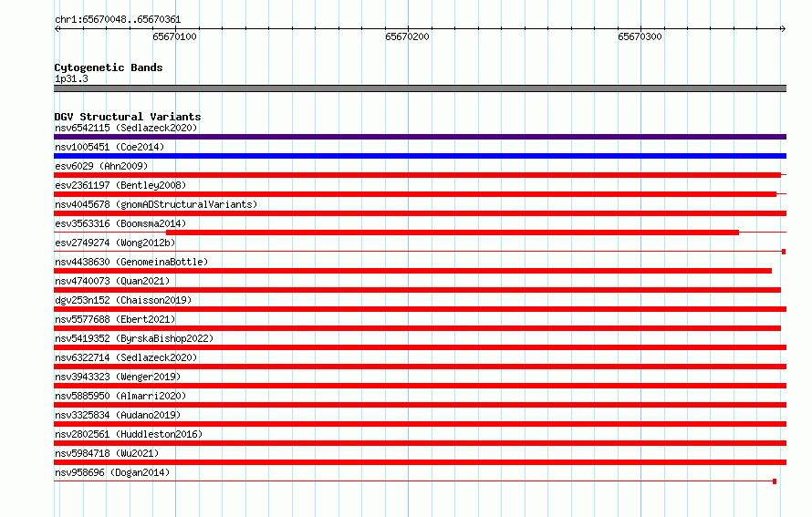Click ruler position 65670200
Image resolution: width=812 pixels, height=517 pixels.
coord(407,36)
